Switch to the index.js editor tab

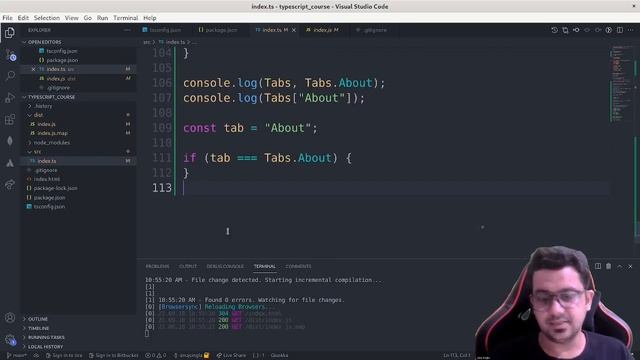pos(325,30)
